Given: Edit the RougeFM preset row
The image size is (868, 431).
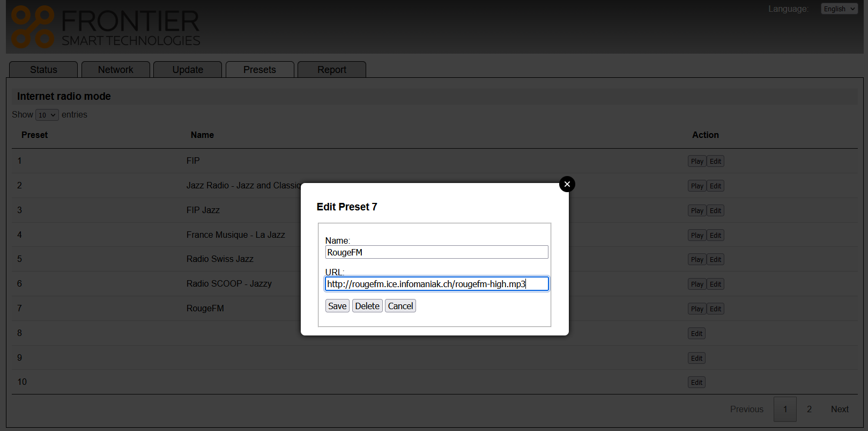Looking at the screenshot, I should coord(716,309).
